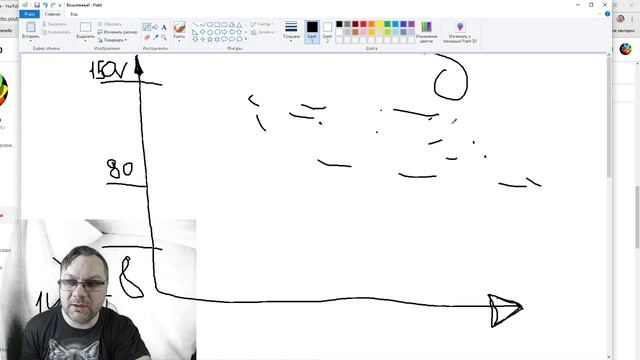Screen dimensions: 640x360
Task: Open the blue File (Файл) menu
Action: (x=29, y=14)
